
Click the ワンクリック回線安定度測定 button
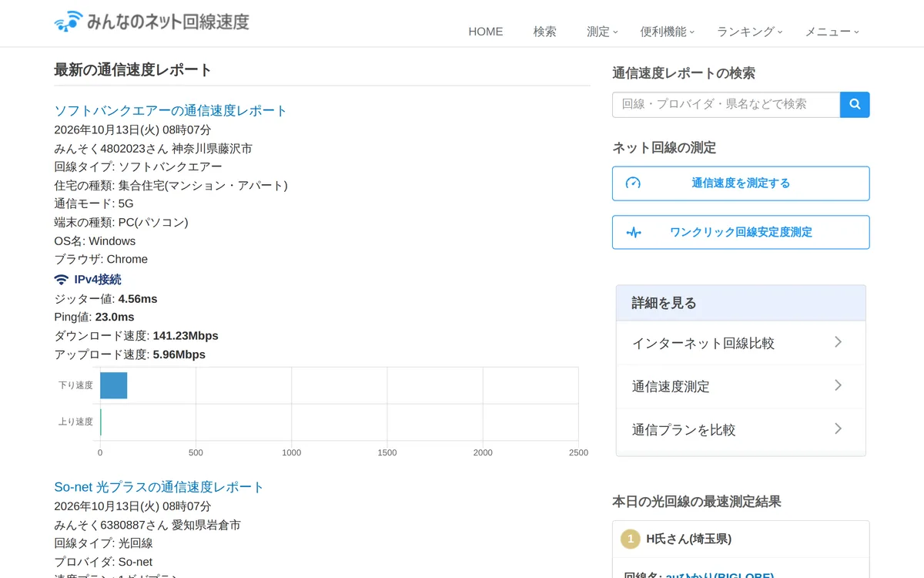[741, 232]
